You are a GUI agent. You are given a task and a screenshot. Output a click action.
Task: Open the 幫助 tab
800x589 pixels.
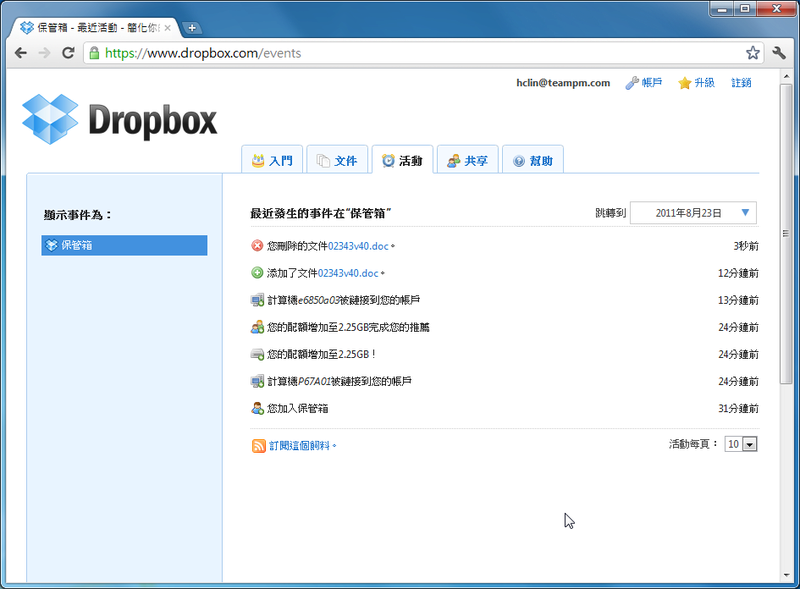[533, 160]
